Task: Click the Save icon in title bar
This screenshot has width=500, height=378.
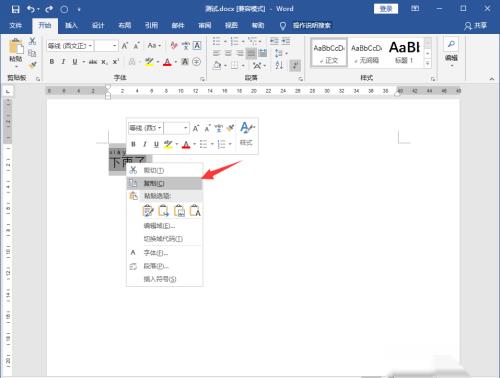Action: coord(15,9)
